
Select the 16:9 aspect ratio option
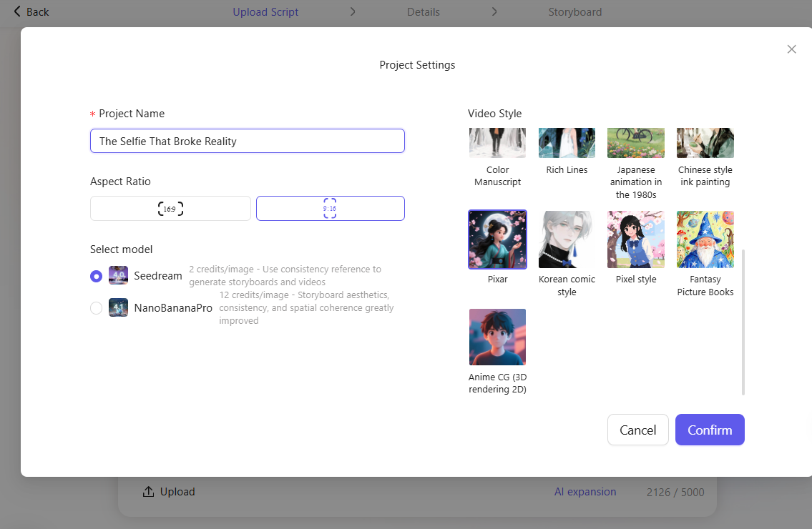point(170,209)
